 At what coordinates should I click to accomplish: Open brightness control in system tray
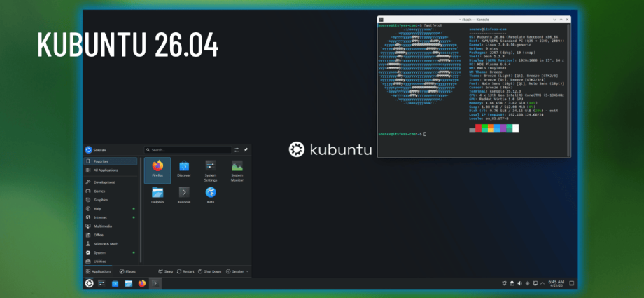527,283
